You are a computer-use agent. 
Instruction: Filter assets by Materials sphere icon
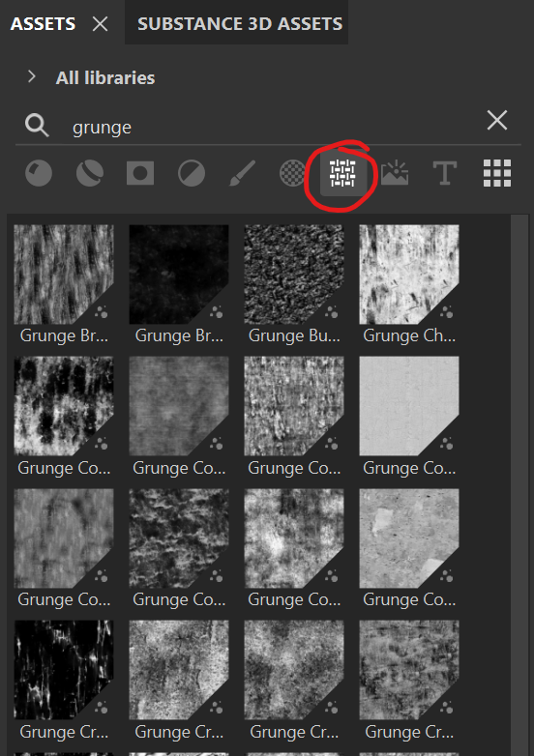[x=39, y=173]
